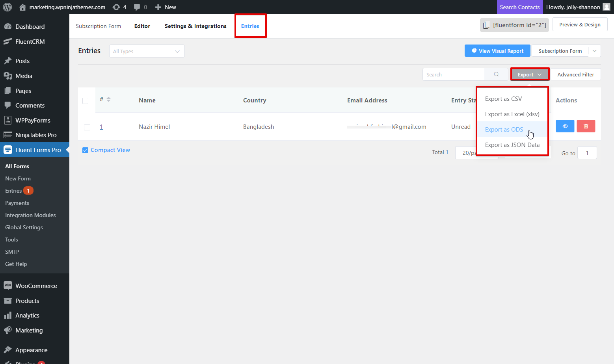Click the Media sidebar icon
The height and width of the screenshot is (364, 614).
(x=7, y=76)
